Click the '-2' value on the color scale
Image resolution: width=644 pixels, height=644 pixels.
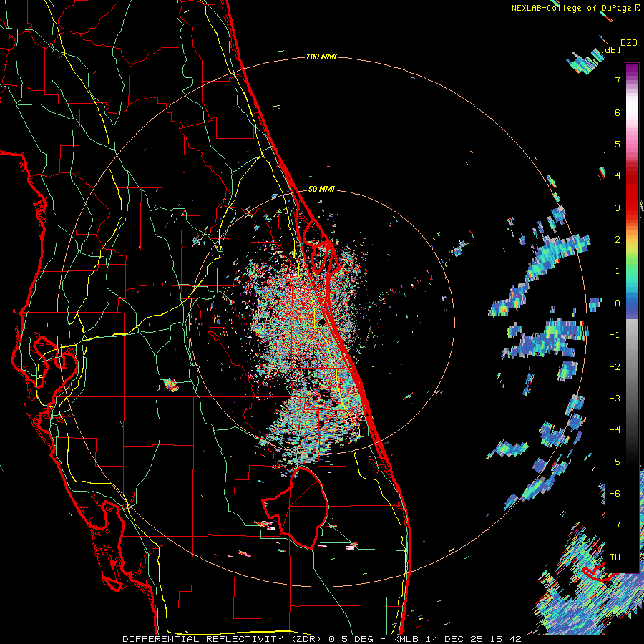(615, 366)
